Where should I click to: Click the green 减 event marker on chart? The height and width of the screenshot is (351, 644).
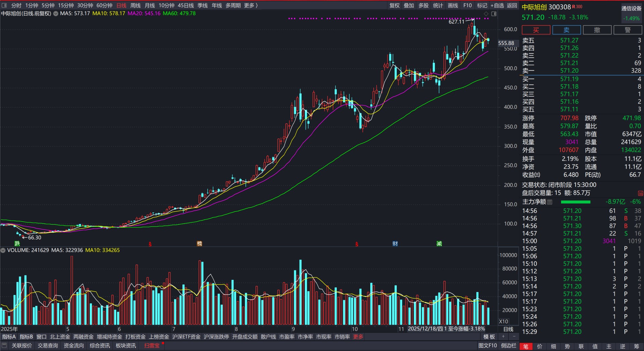(439, 244)
